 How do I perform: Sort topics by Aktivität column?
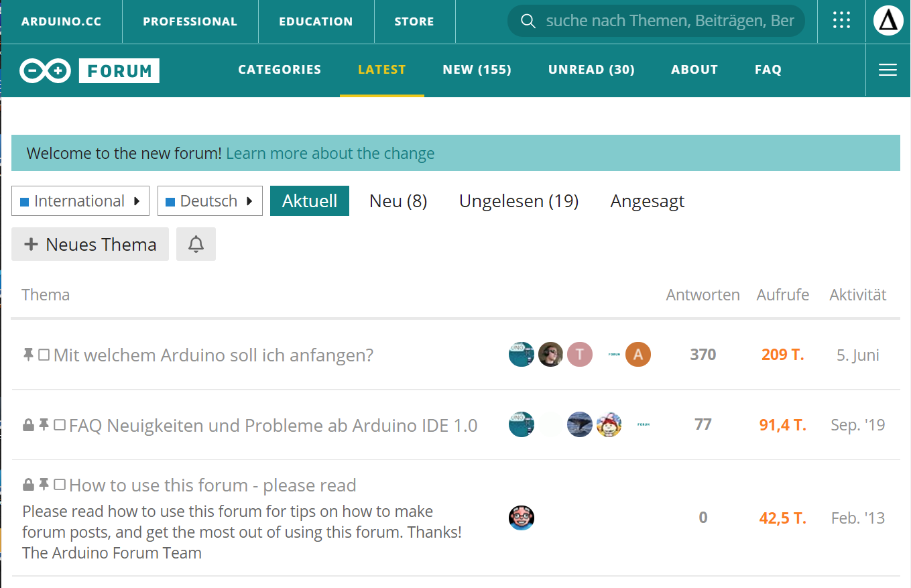point(857,295)
